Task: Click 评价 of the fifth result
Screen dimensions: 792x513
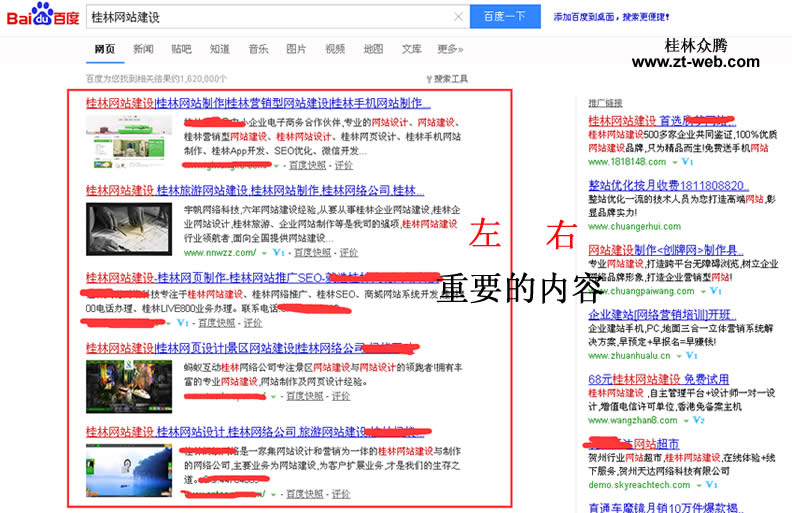Action: point(341,494)
